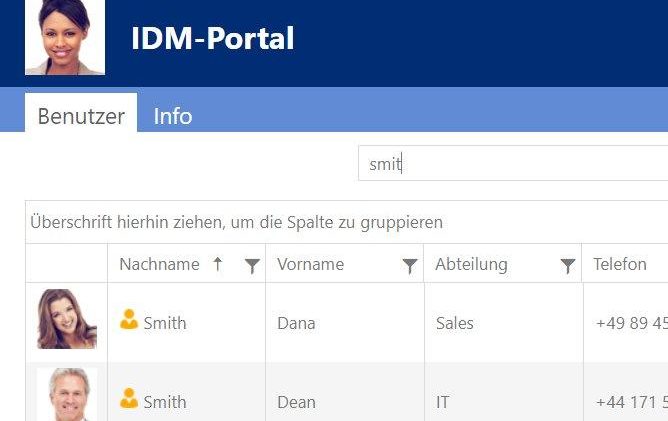Switch to the Info tab
Screen dimensions: 668x421
173,116
